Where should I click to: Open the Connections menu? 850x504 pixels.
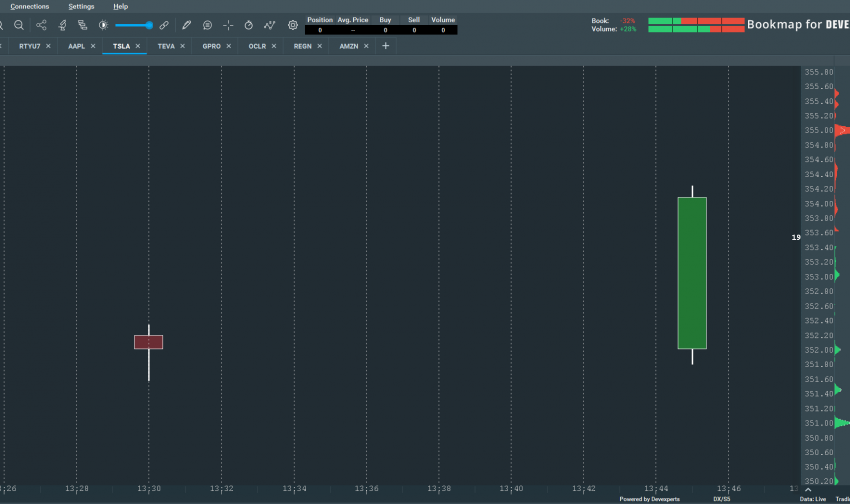coord(30,7)
